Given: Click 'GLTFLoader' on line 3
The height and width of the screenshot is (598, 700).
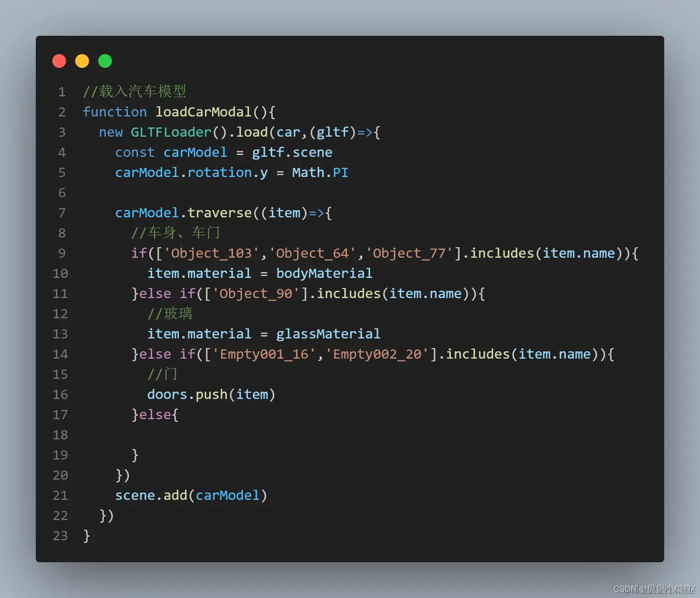Looking at the screenshot, I should pyautogui.click(x=171, y=132).
